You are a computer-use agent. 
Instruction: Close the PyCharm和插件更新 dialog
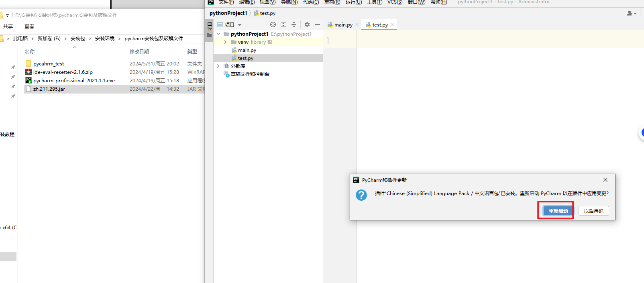coord(605,180)
